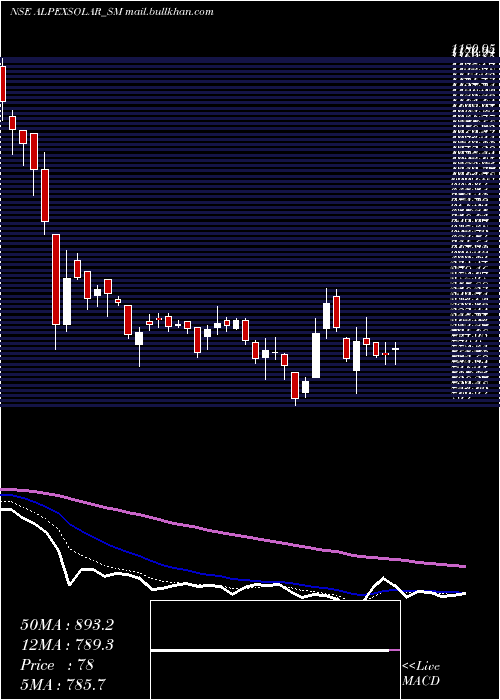This screenshot has width=500, height=700.
Task: Select the 5MA : 785.7 label
Action: [x=63, y=685]
